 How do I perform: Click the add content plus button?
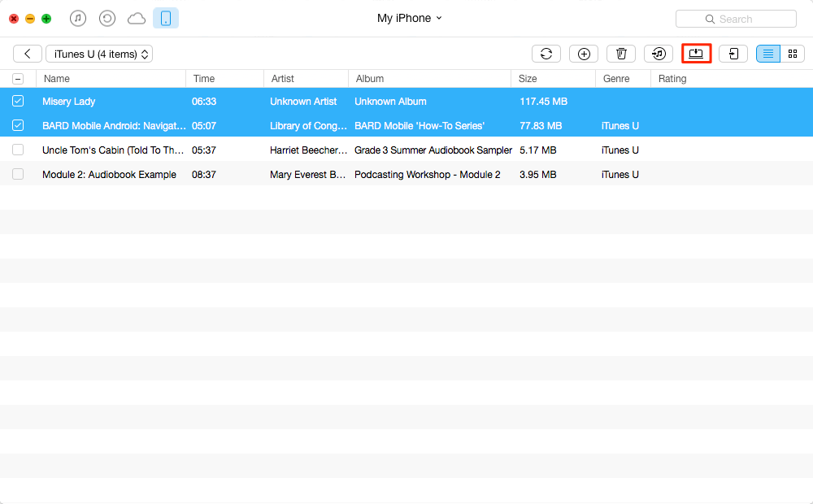coord(584,54)
